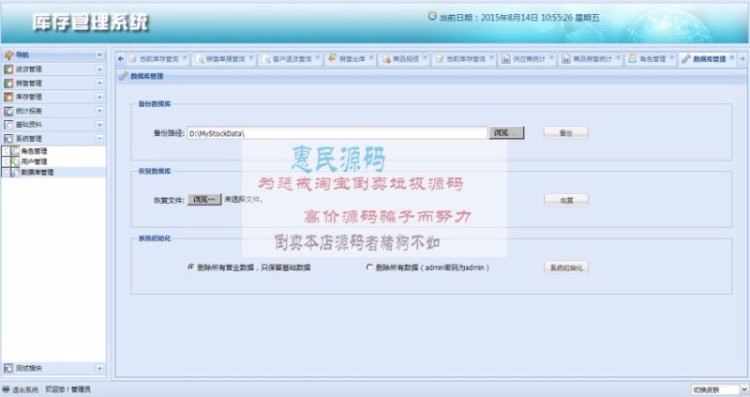Screen dimensions: 750x397
Task: Switch to the 供应商统计 tab
Action: 527,59
